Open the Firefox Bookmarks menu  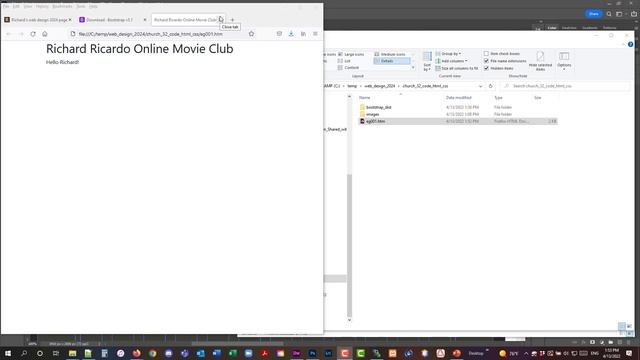coord(62,7)
